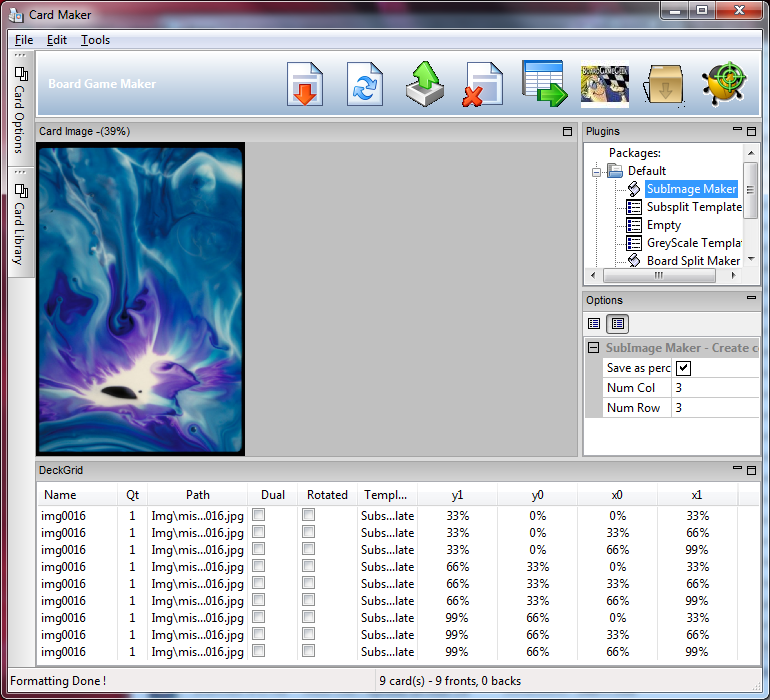Open the Card Options side tab
Screen dimensions: 770x700
point(20,109)
